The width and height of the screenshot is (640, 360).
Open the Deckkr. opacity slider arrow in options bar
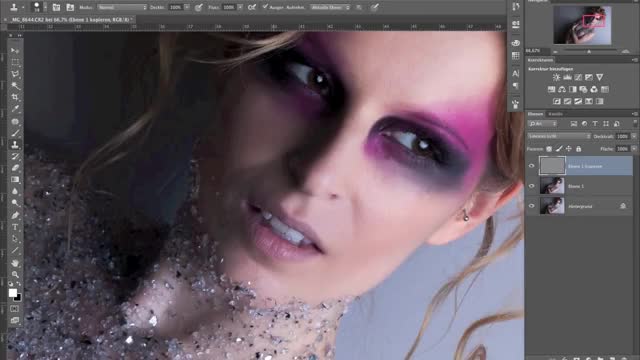coord(187,7)
